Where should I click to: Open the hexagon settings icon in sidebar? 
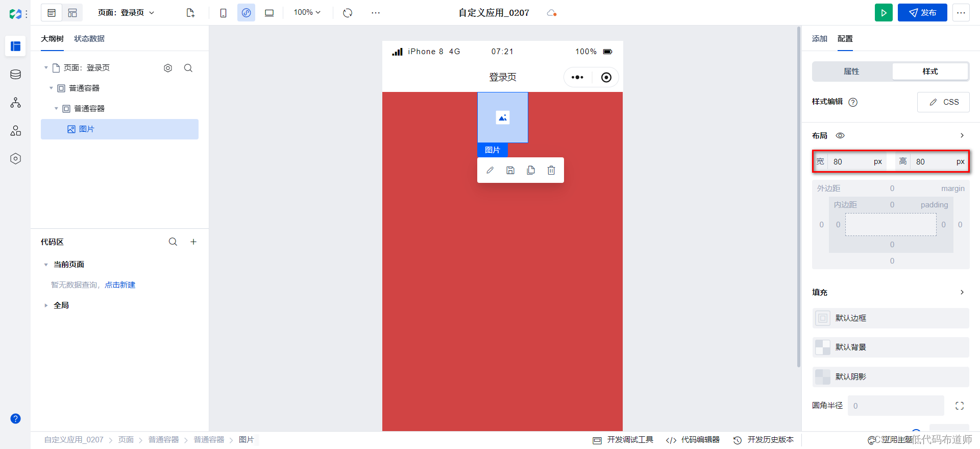coord(15,159)
